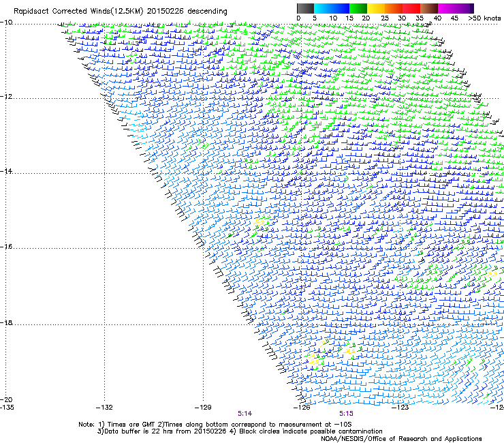Click the 'Times are GMT' note line
The width and height of the screenshot is (504, 443).
pyautogui.click(x=215, y=425)
